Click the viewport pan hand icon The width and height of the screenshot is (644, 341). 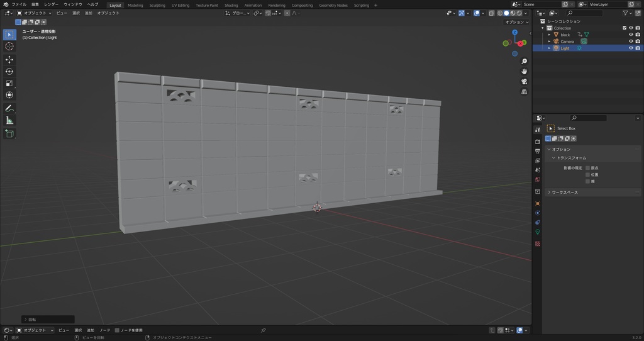point(524,72)
